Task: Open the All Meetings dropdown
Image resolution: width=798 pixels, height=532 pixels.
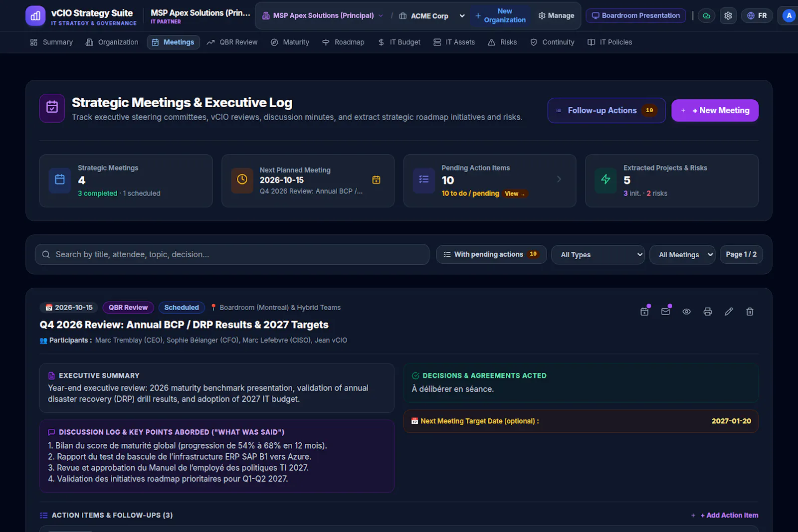Action: [x=682, y=255]
